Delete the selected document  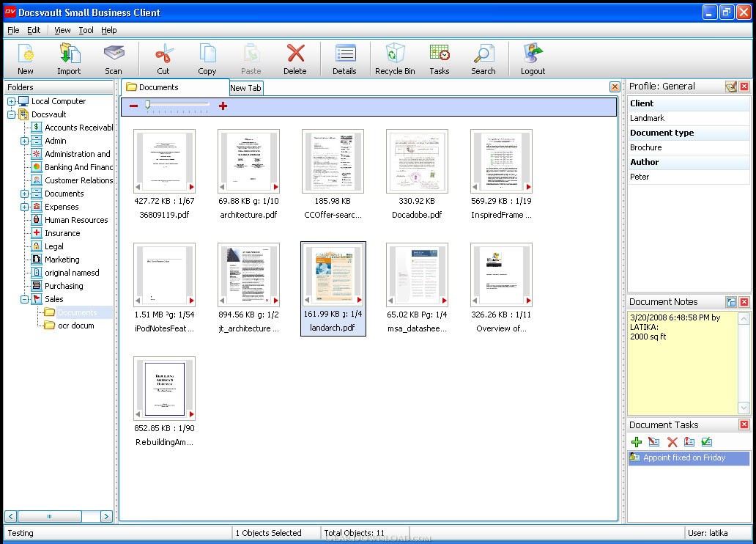pos(295,59)
